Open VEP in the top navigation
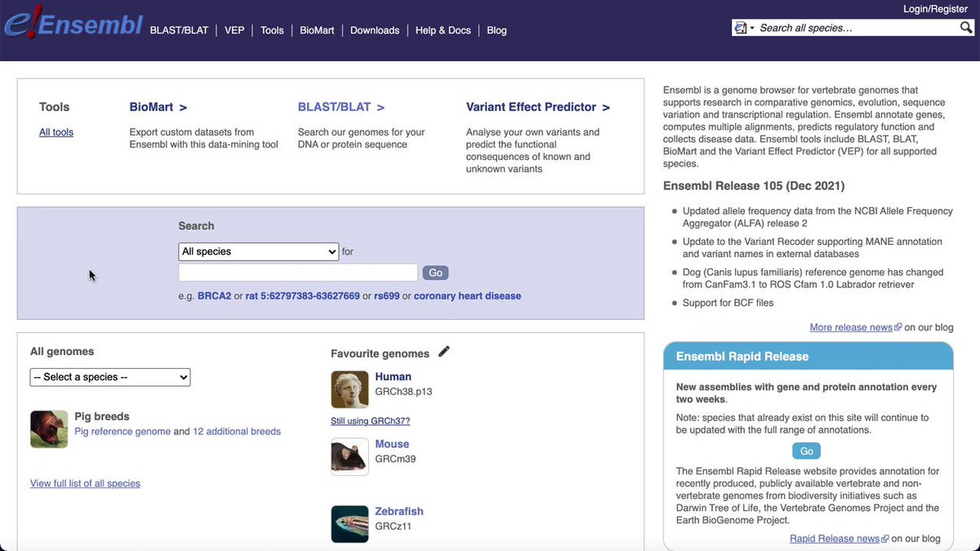Viewport: 980px width, 551px height. [x=234, y=30]
